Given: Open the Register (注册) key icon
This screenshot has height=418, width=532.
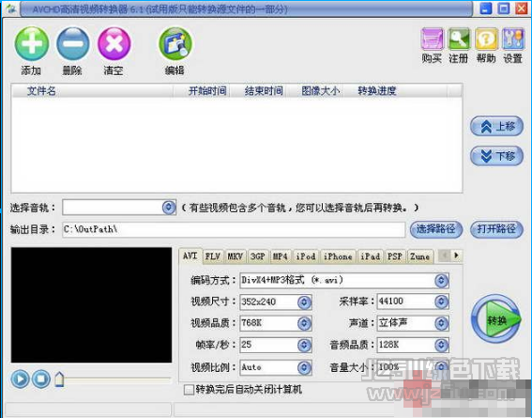Looking at the screenshot, I should pyautogui.click(x=459, y=39).
